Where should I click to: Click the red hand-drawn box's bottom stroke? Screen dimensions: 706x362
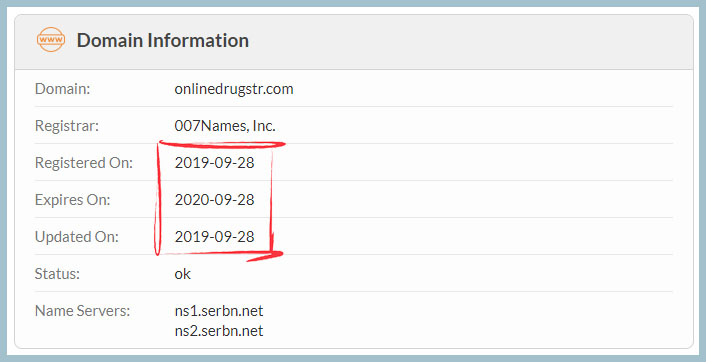[221, 255]
